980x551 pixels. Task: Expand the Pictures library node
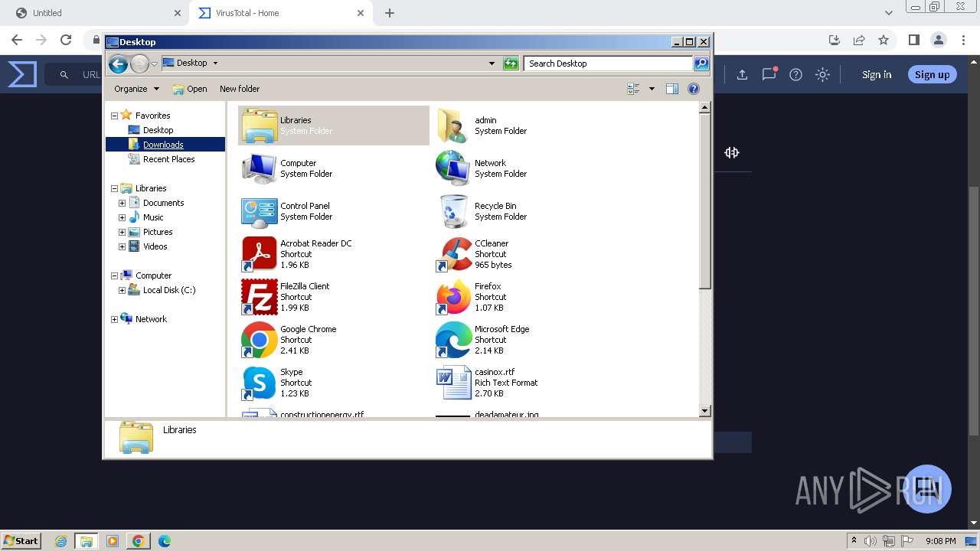(122, 232)
